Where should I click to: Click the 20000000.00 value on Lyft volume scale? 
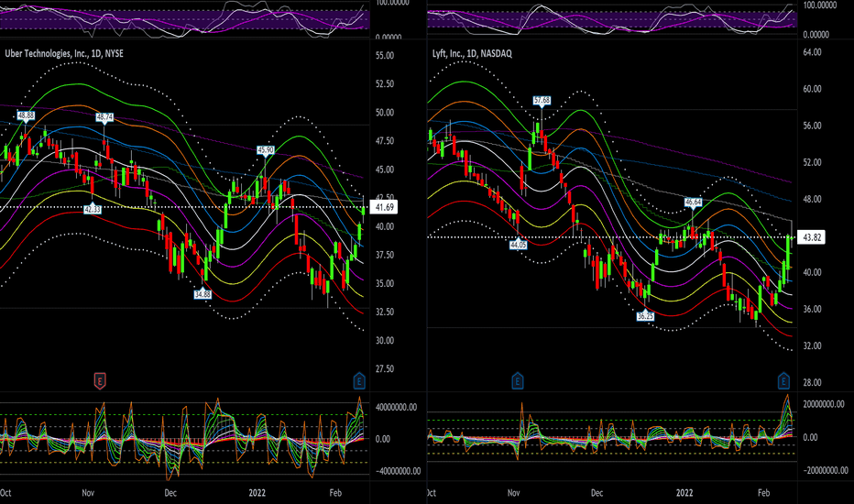[824, 405]
